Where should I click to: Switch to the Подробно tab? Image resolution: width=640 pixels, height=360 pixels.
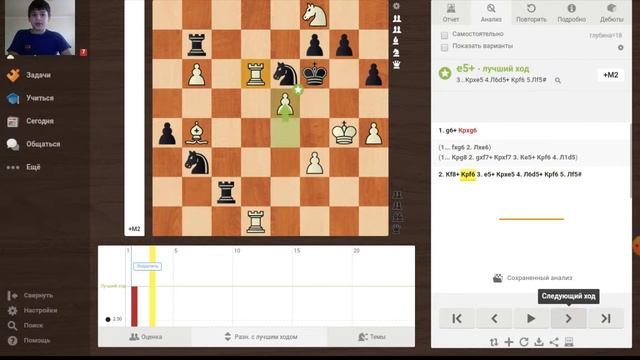571,12
